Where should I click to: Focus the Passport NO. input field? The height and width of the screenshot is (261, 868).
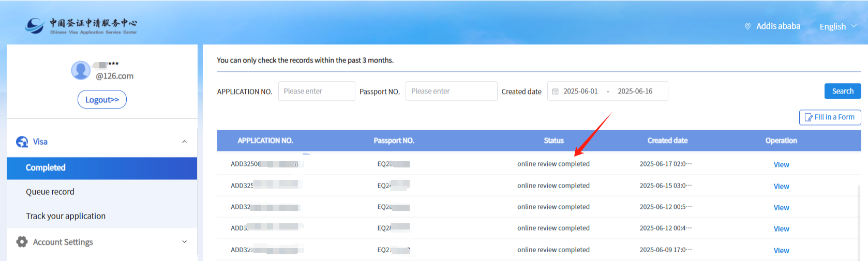click(x=451, y=91)
